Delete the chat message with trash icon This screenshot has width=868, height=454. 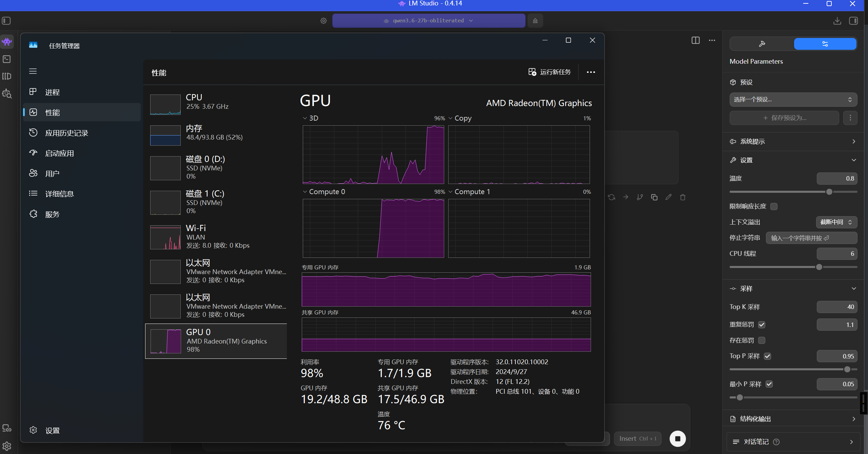(x=683, y=197)
